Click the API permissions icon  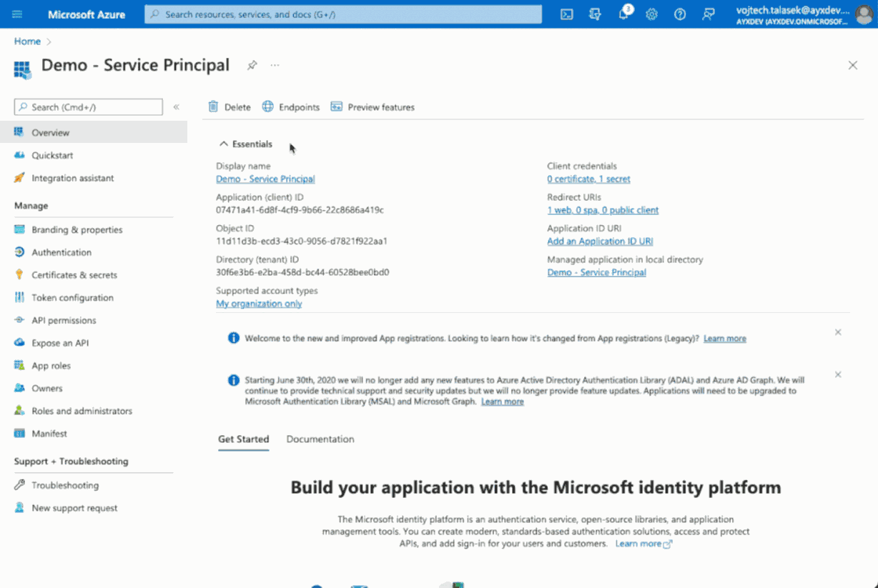pos(19,320)
